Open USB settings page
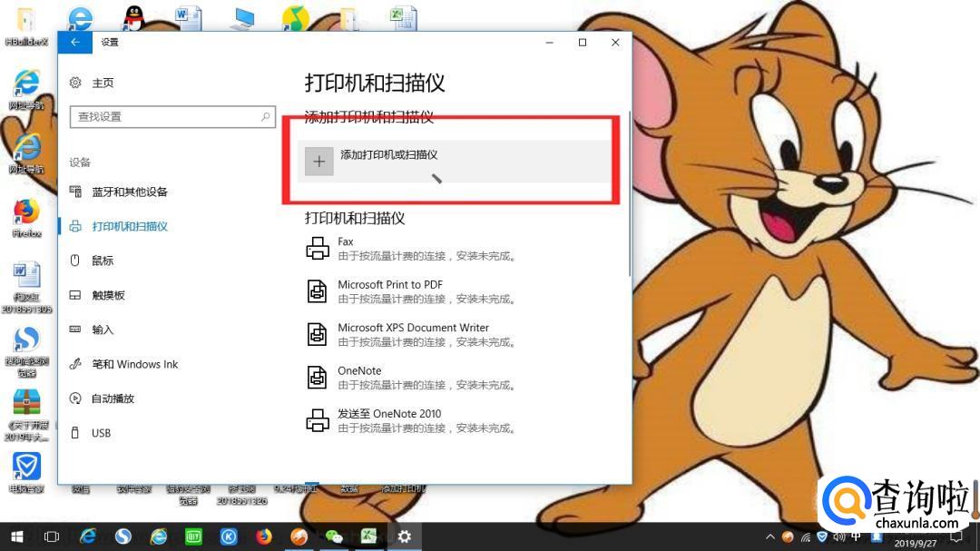Image resolution: width=980 pixels, height=551 pixels. (101, 434)
